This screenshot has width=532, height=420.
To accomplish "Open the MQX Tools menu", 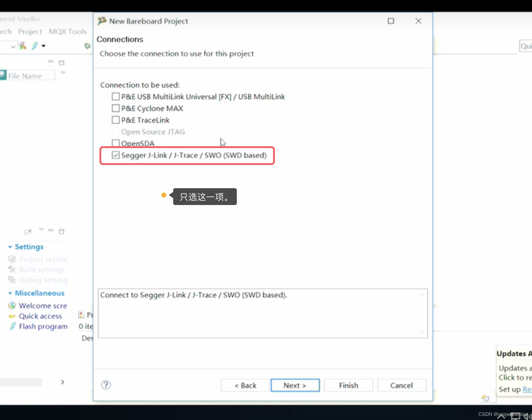I will [68, 31].
